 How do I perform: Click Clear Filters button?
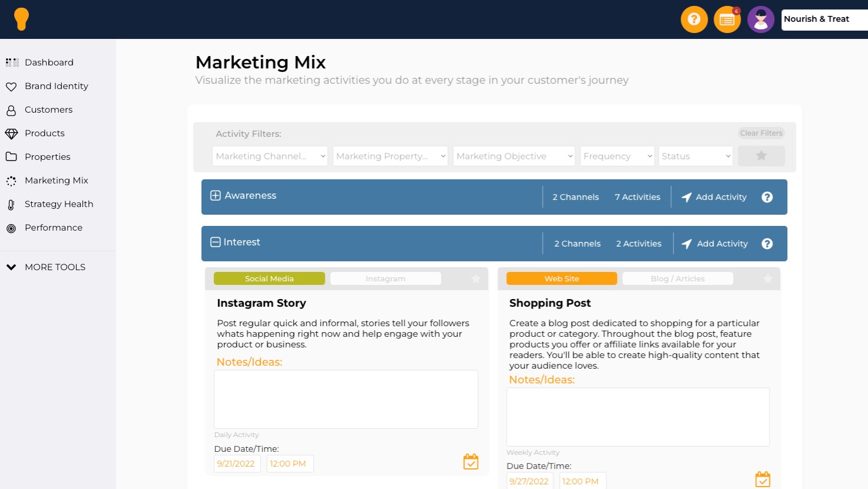[x=761, y=133]
